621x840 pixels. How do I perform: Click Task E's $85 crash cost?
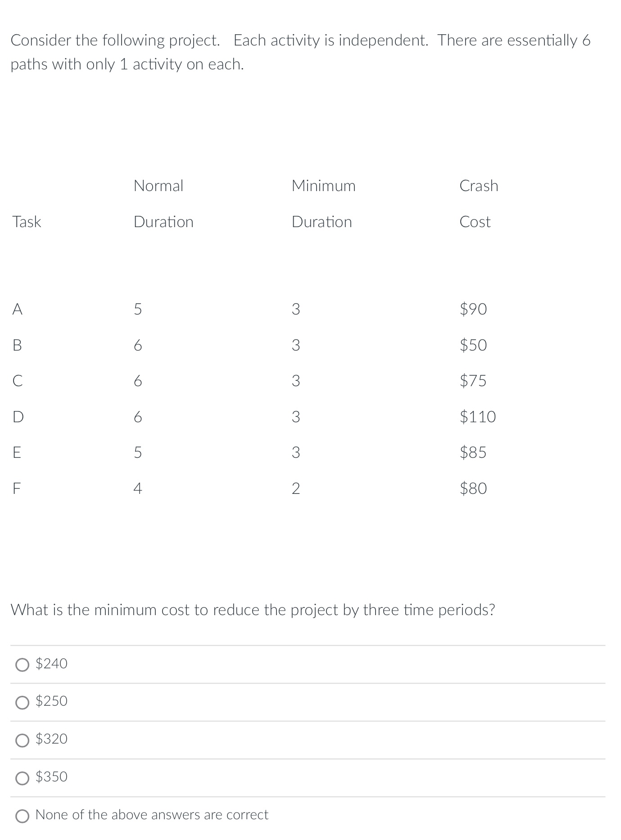(x=473, y=452)
